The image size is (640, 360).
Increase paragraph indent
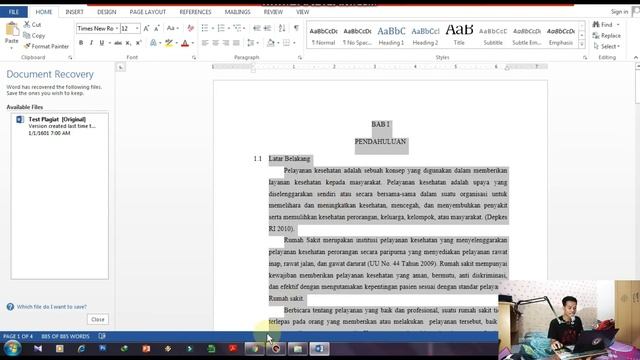pyautogui.click(x=267, y=28)
